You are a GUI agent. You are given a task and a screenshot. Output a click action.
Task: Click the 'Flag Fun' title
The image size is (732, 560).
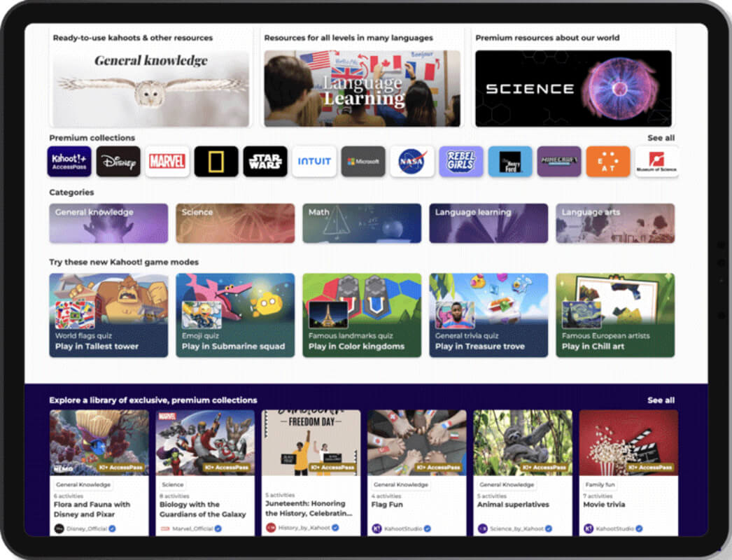[387, 505]
